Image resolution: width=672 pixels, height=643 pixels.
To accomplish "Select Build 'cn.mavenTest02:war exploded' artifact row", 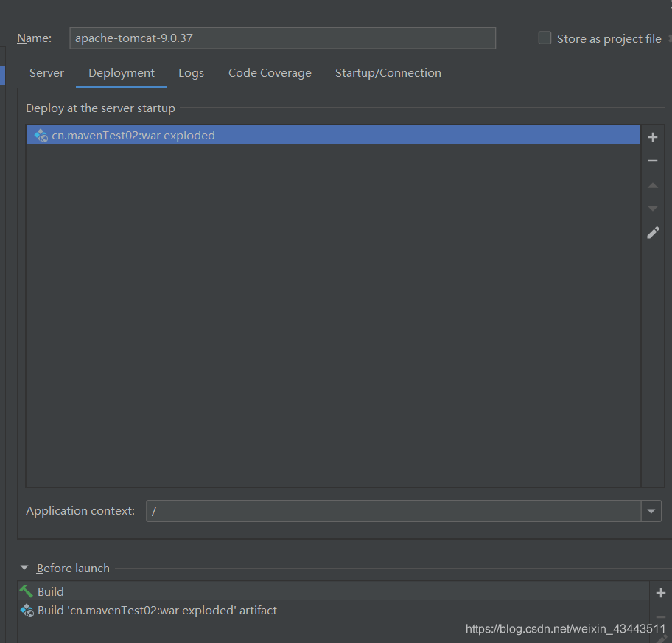I will pos(334,610).
